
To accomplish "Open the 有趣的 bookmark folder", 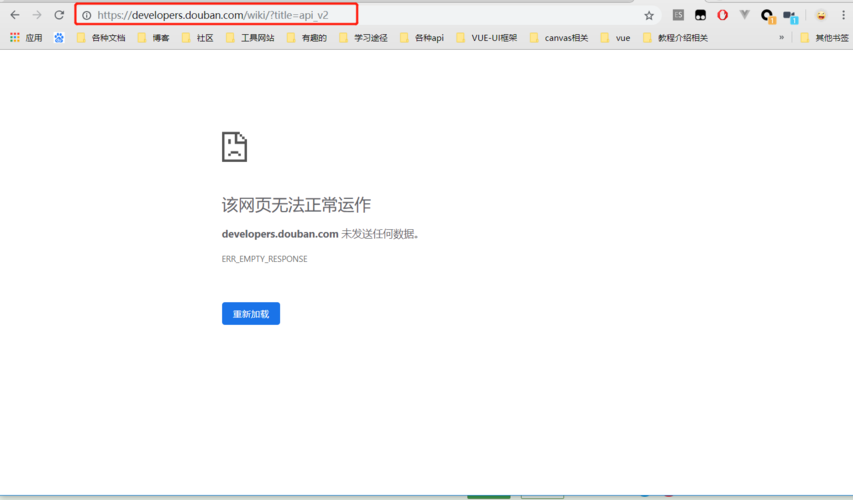I will click(x=307, y=38).
